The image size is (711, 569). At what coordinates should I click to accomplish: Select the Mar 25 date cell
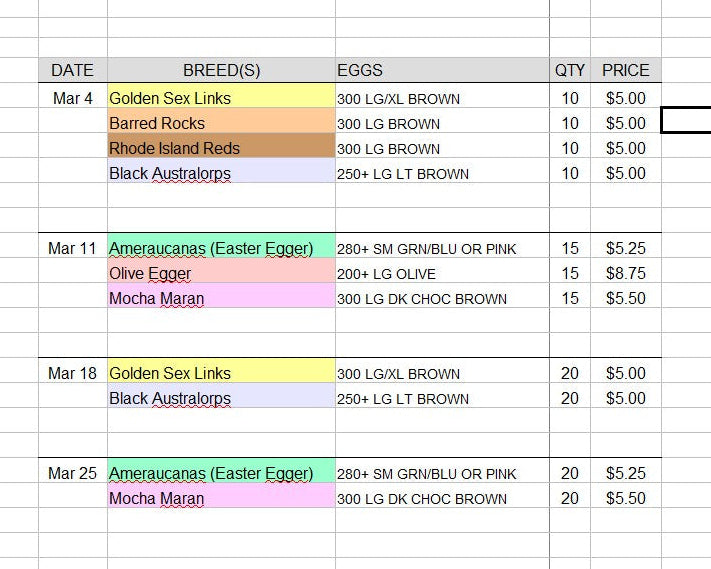(72, 473)
